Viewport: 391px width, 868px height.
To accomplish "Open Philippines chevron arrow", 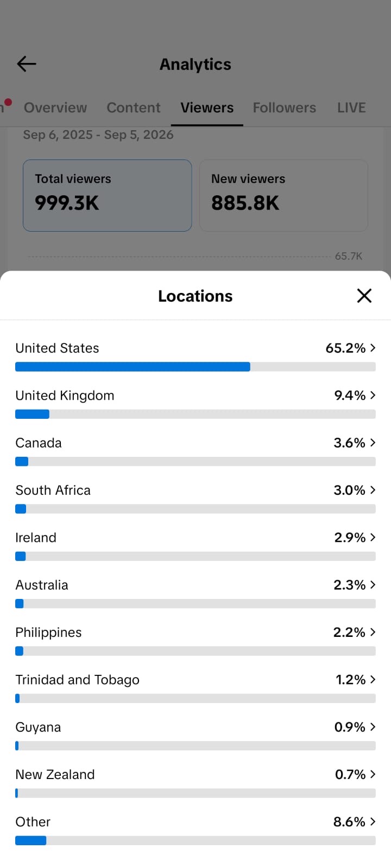I will pyautogui.click(x=373, y=632).
